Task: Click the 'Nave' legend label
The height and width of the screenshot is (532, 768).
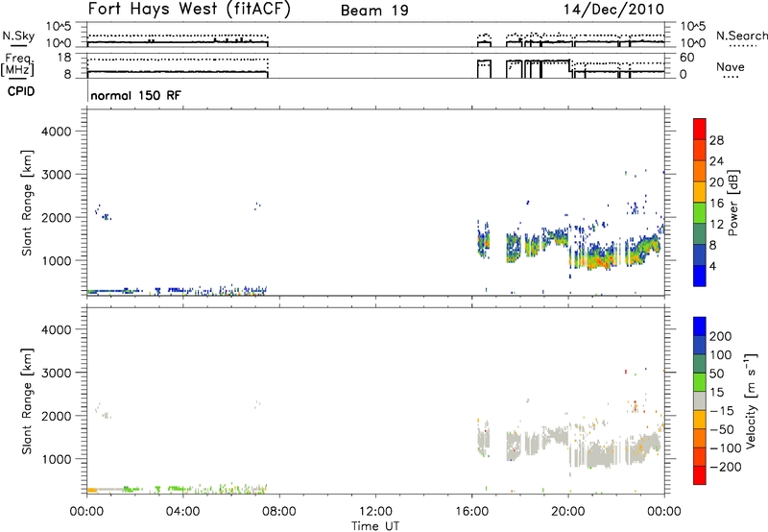Action: point(730,67)
